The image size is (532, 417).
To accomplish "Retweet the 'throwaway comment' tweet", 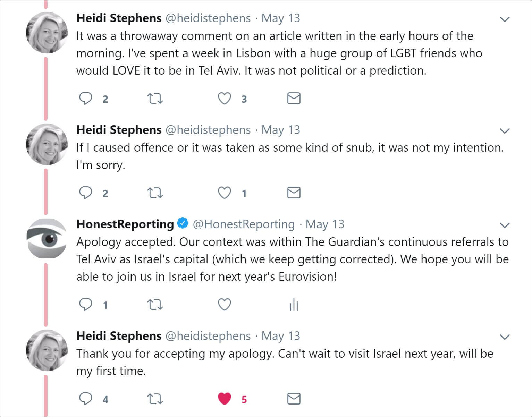I will (155, 99).
